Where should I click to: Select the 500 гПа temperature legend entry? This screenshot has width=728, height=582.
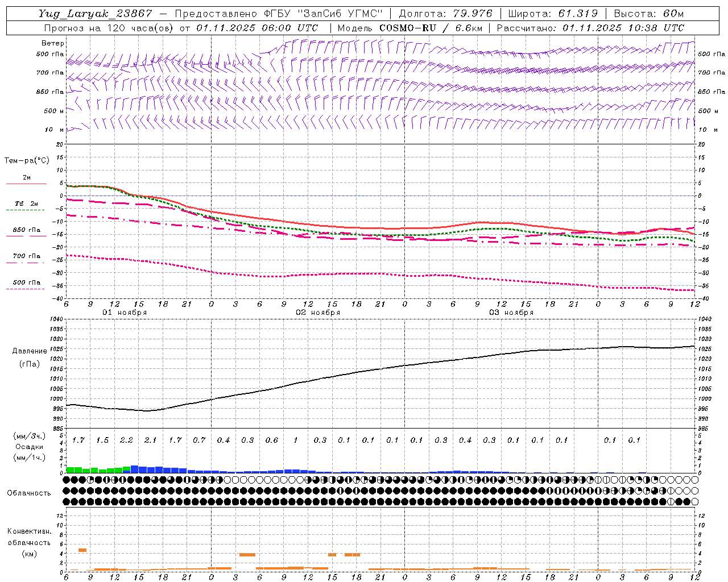pos(27,282)
